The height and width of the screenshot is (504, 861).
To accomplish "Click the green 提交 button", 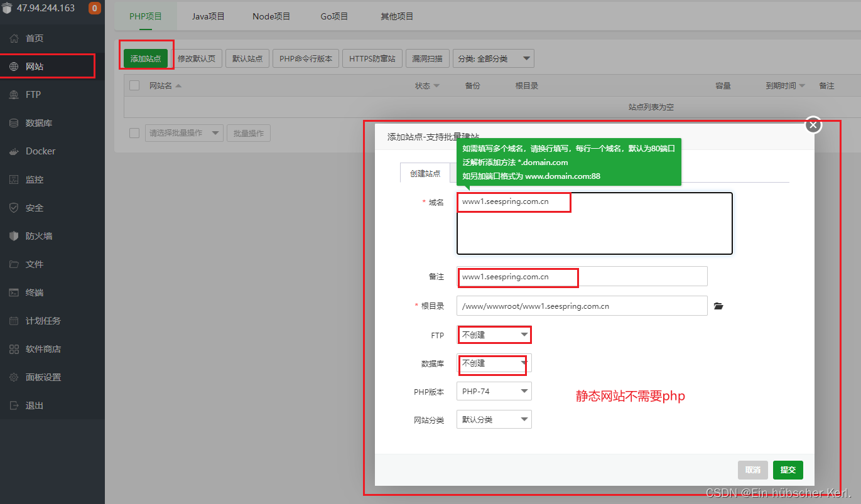I will click(788, 469).
